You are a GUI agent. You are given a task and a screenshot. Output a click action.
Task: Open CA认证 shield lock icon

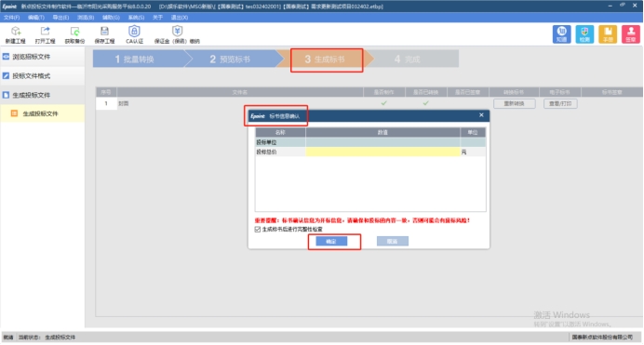(x=134, y=32)
